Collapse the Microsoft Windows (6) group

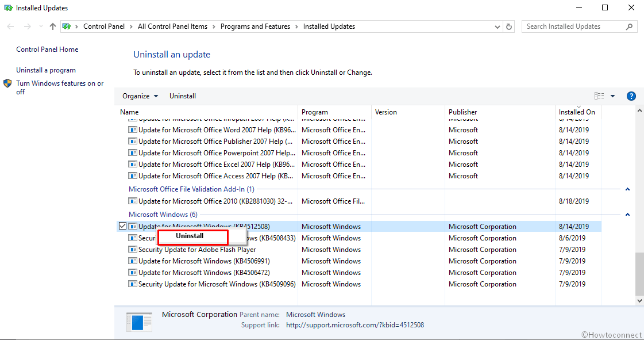click(627, 215)
